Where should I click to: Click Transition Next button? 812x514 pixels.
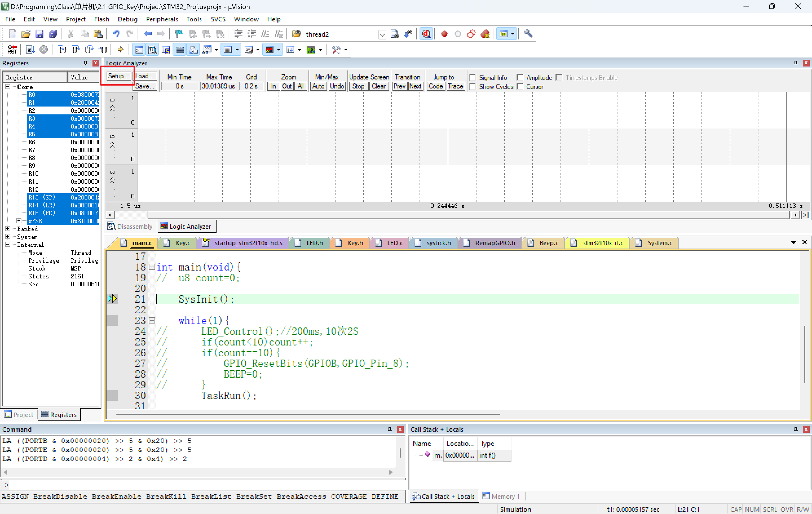(x=415, y=86)
